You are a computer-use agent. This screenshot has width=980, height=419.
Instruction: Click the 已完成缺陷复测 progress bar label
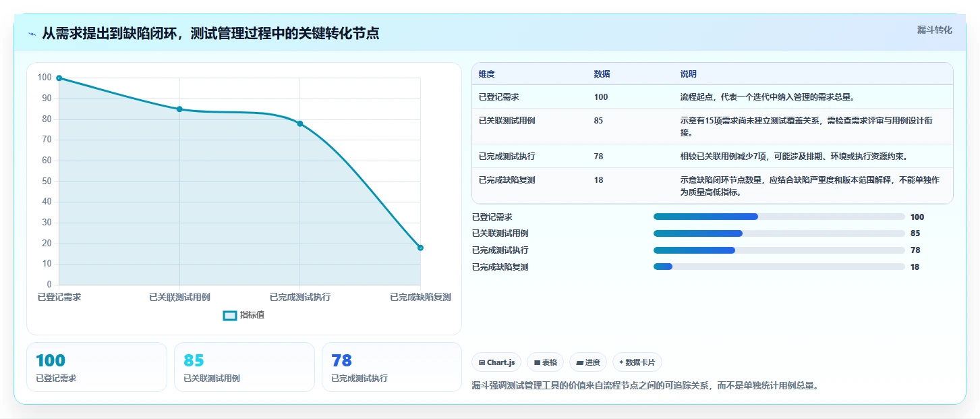(500, 267)
